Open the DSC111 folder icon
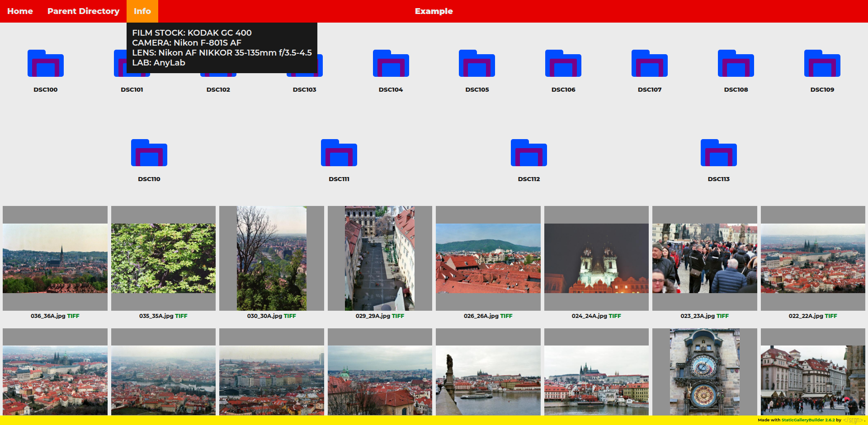This screenshot has height=425, width=868. point(339,153)
